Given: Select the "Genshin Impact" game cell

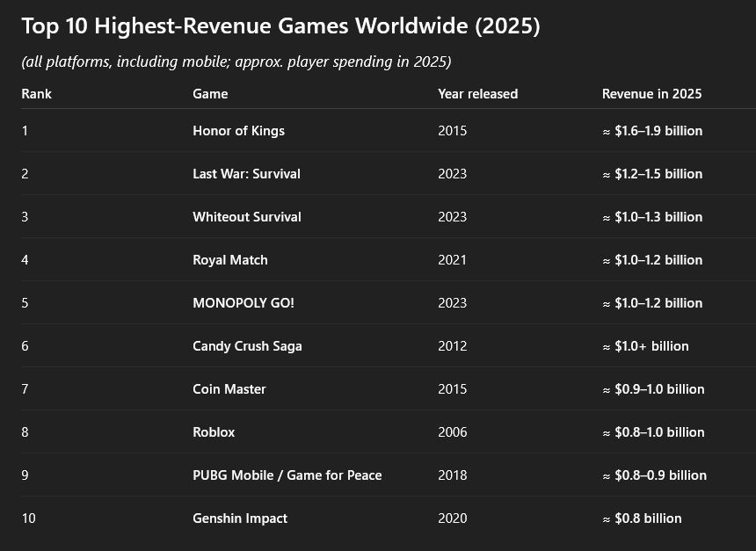Looking at the screenshot, I should click(x=240, y=518).
